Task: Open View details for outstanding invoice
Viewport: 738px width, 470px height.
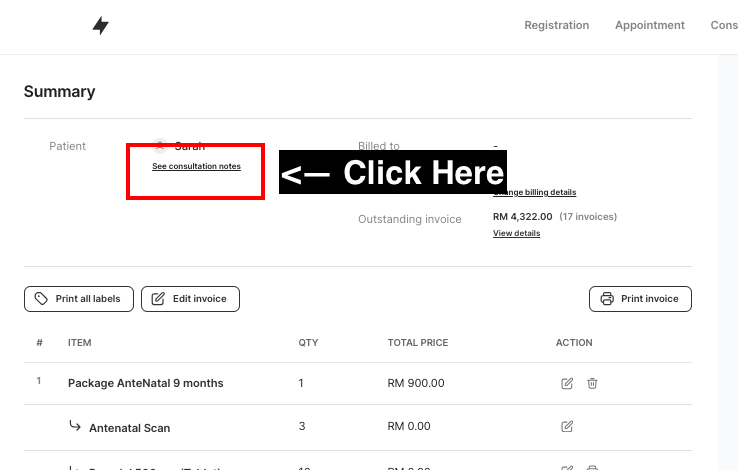Action: [x=516, y=233]
